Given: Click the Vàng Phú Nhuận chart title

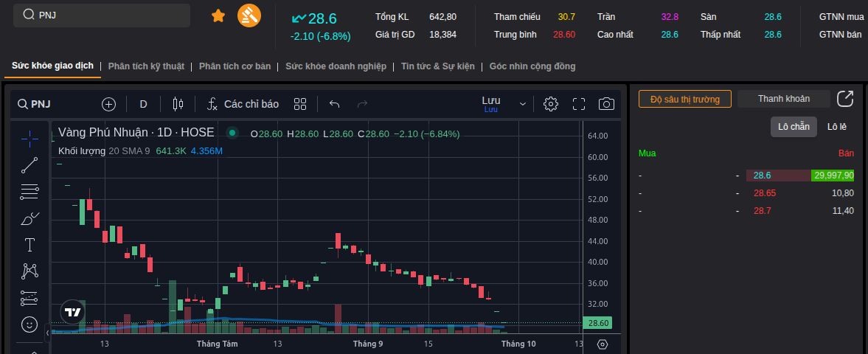Looking at the screenshot, I should (x=136, y=133).
